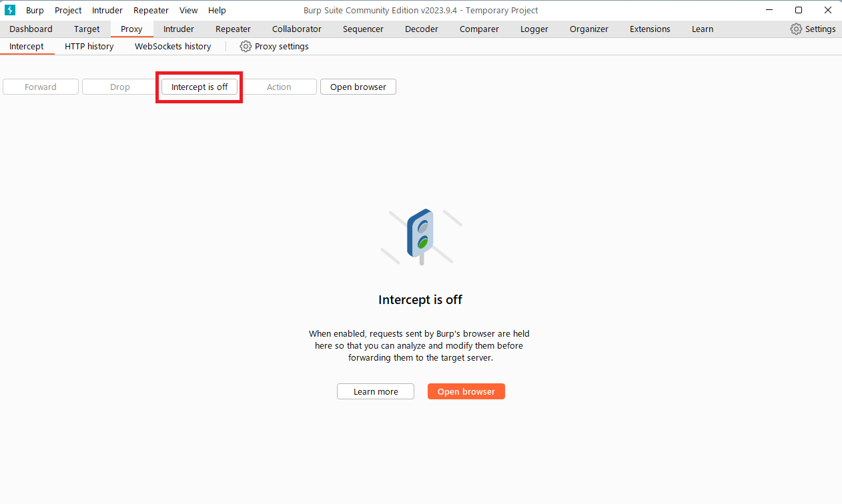Click the traffic light illustration
Image resolution: width=842 pixels, height=504 pixels.
[x=420, y=235]
